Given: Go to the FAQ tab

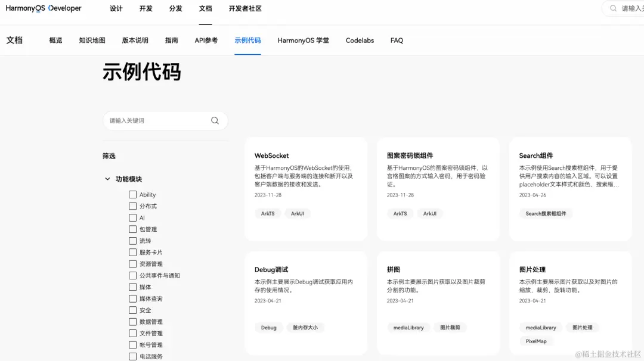Looking at the screenshot, I should click(397, 41).
